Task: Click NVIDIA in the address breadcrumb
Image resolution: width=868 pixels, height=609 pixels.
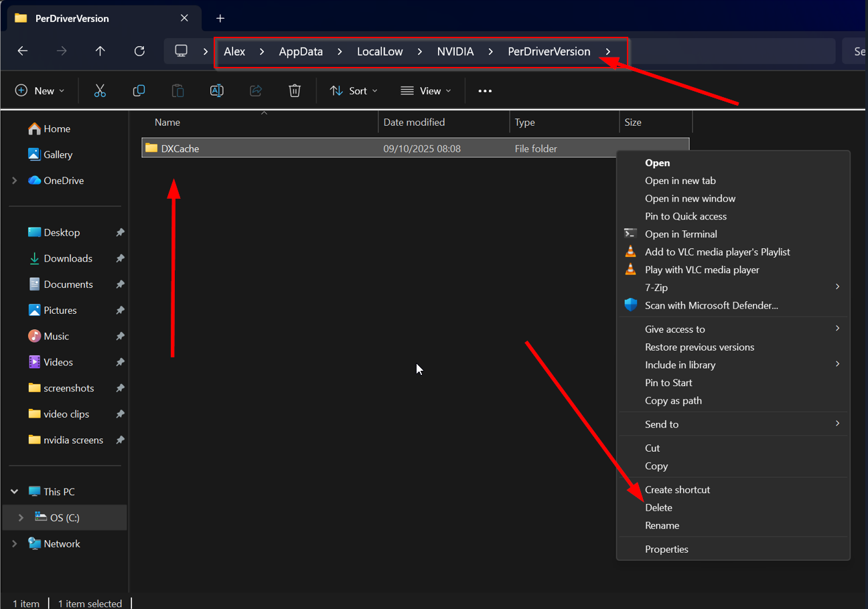Action: (455, 52)
